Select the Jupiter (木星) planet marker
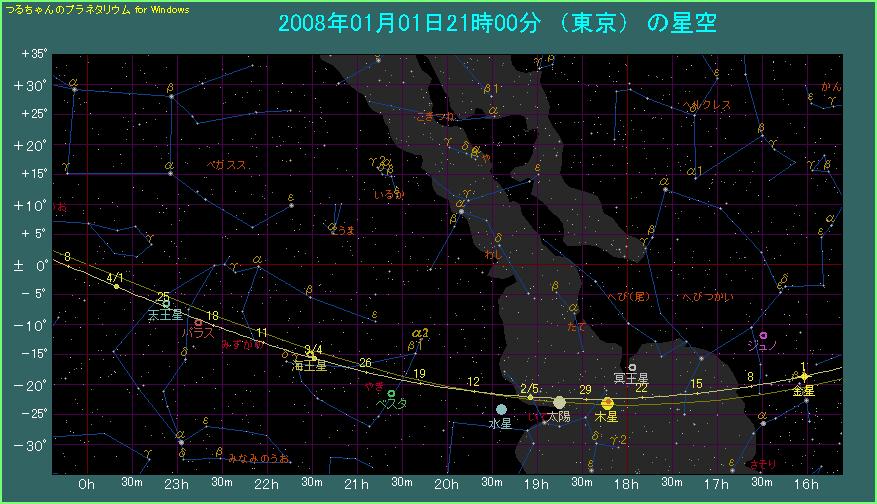The width and height of the screenshot is (877, 504). pyautogui.click(x=607, y=403)
